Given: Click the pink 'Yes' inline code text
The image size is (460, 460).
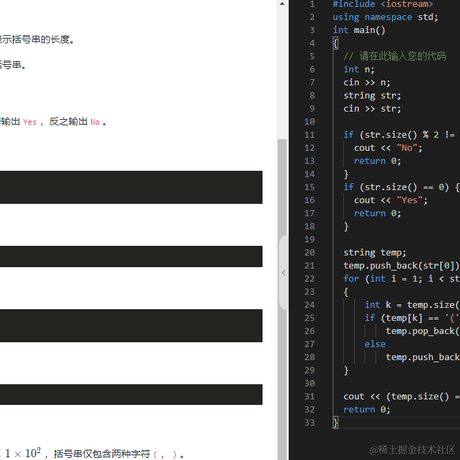Looking at the screenshot, I should (30, 122).
